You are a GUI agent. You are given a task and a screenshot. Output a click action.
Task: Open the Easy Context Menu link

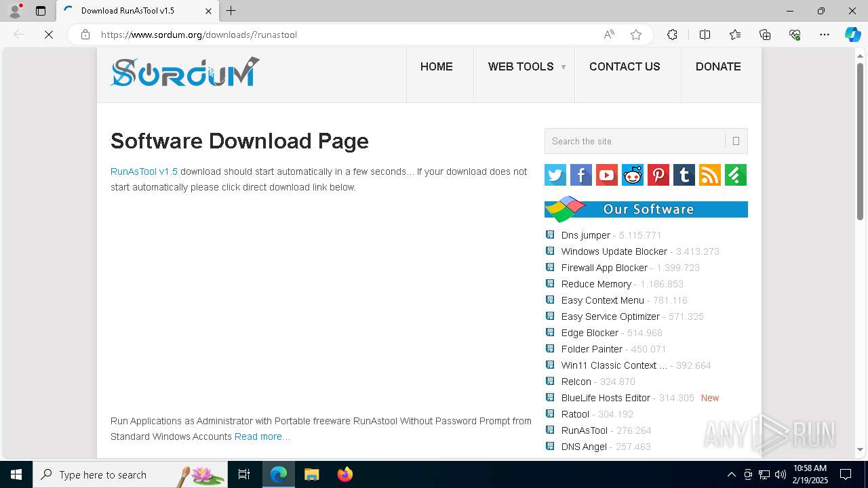click(x=603, y=300)
